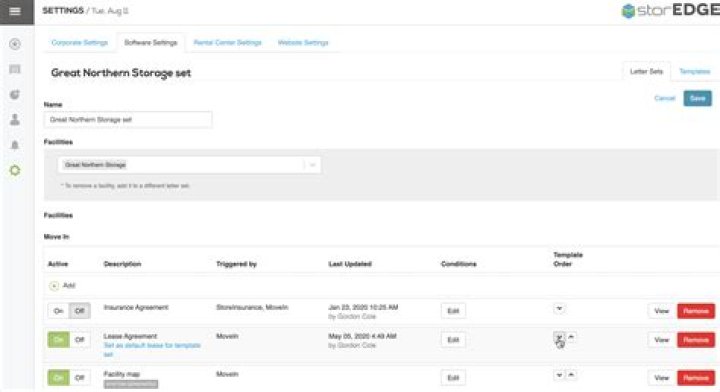Click the Save button
This screenshot has width=720, height=392.
pyautogui.click(x=697, y=98)
